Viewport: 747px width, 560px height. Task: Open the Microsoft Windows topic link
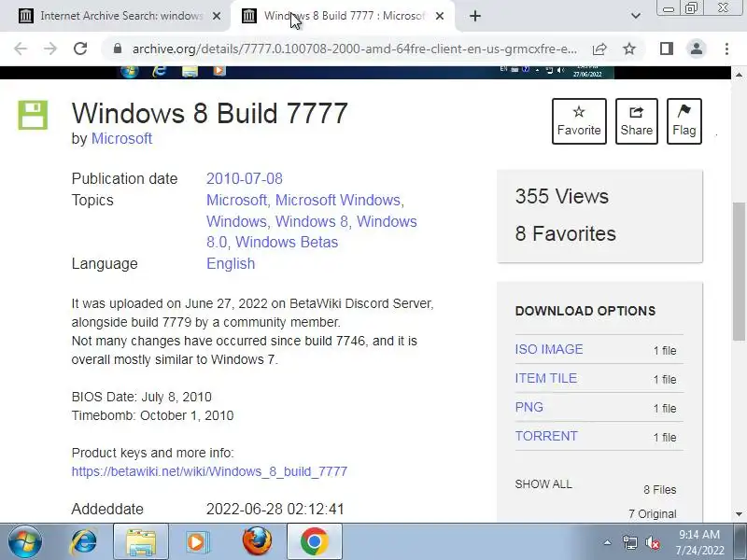[x=338, y=200]
